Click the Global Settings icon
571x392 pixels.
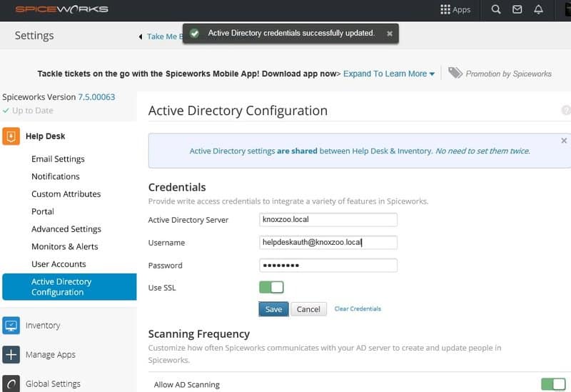[x=11, y=383]
